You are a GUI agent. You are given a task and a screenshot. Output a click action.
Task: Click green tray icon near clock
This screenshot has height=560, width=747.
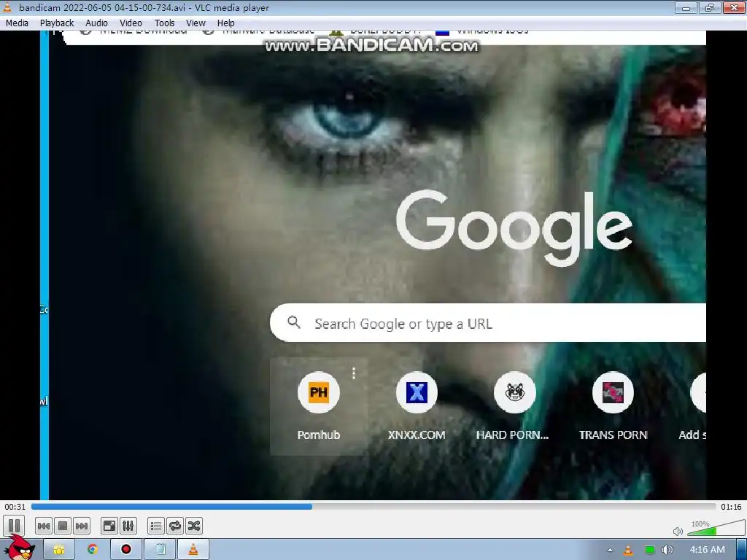point(649,550)
